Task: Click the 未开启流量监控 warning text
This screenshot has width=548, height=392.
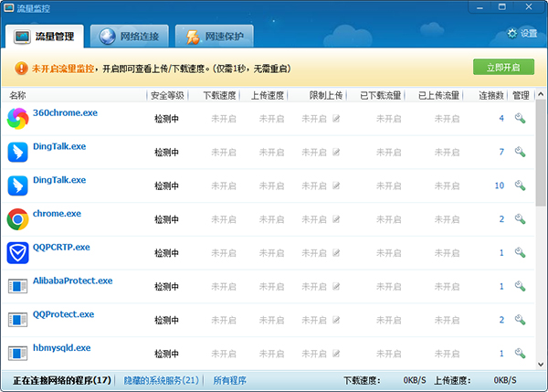Action: click(63, 69)
